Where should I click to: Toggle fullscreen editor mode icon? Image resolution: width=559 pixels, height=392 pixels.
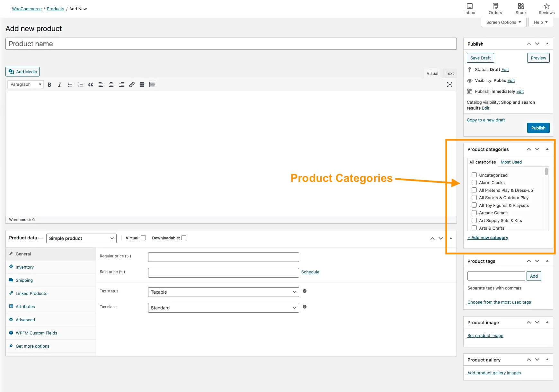coord(449,85)
